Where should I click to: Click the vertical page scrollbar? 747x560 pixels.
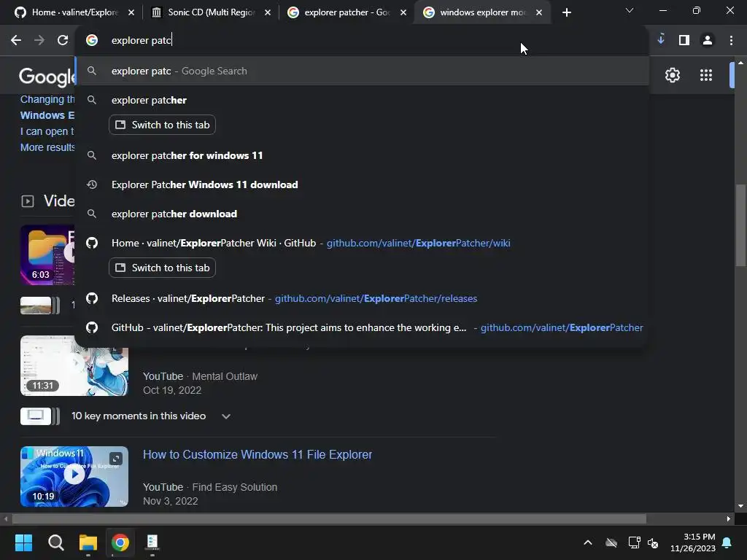(x=740, y=225)
